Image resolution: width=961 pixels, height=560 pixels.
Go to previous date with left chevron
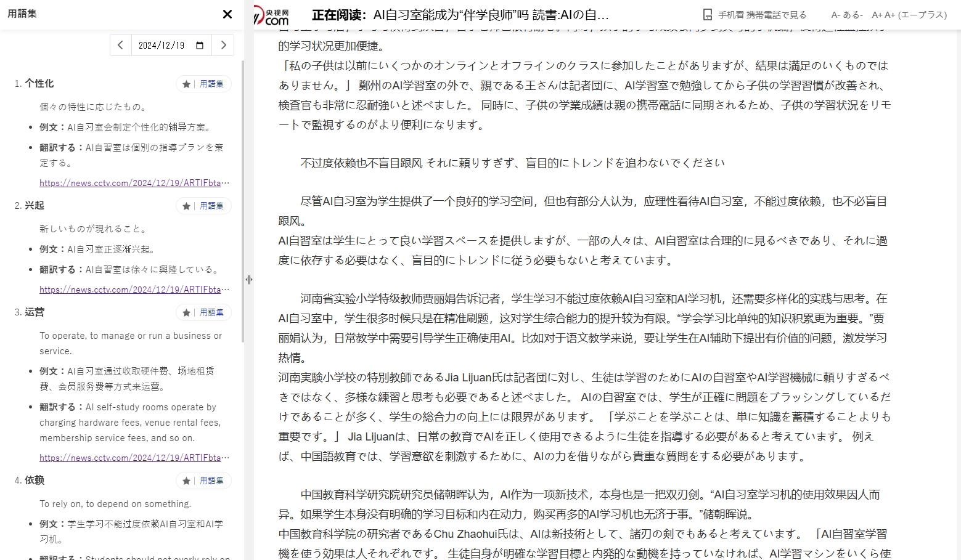coord(121,45)
